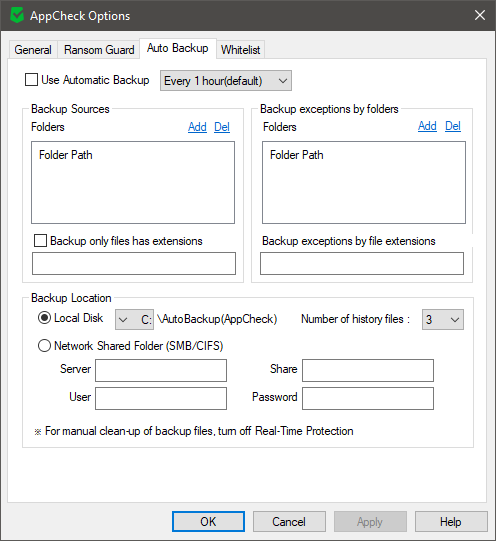Click Del link under Backup Sources folders

(x=222, y=127)
